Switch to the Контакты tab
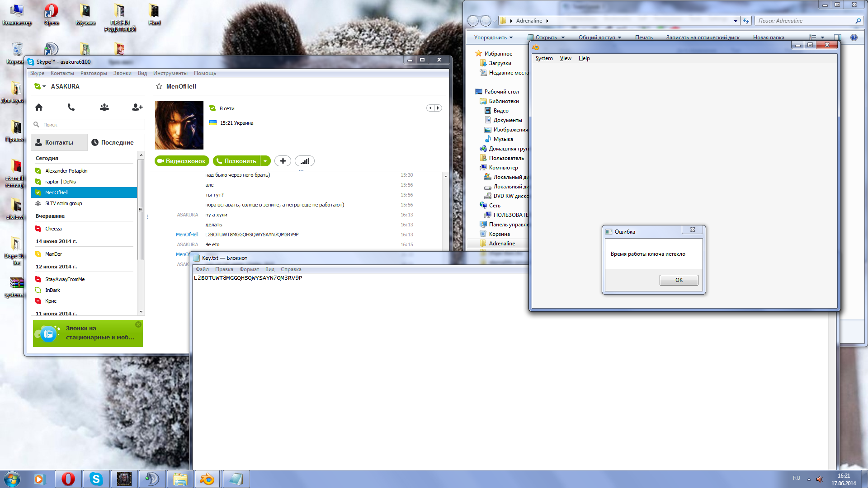Screen dimensions: 868x488 pos(59,142)
